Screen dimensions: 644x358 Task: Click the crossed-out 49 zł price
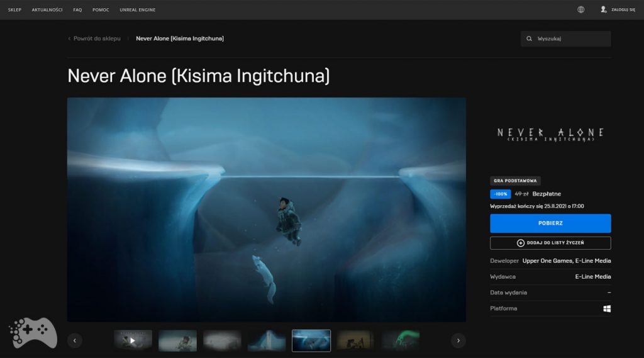point(521,194)
